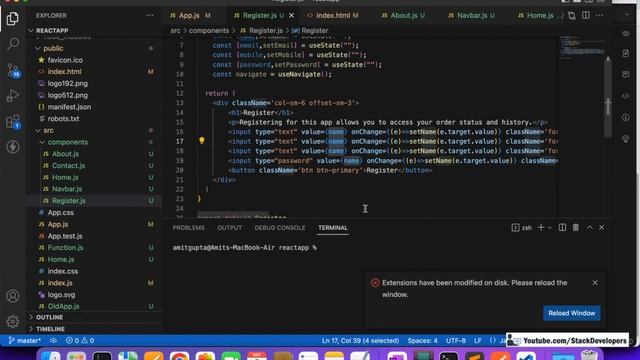640x360 pixels.
Task: Close the Register.js editor tab
Action: point(291,16)
